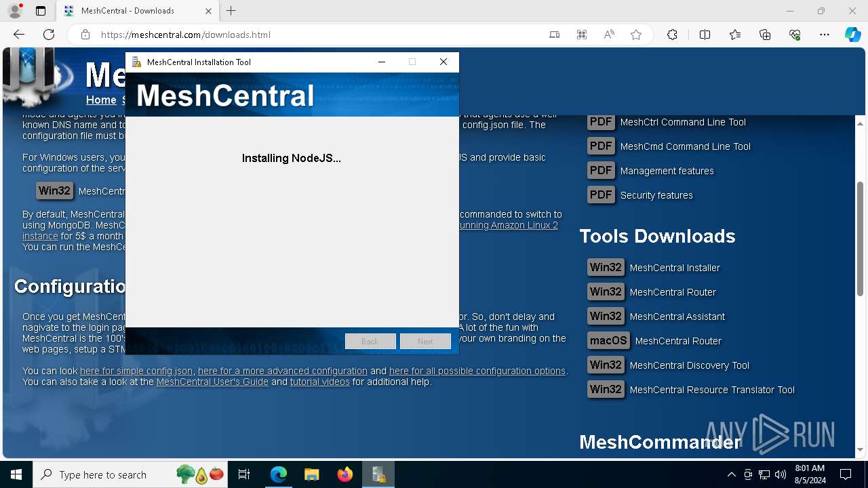Launch Firefox from taskbar
This screenshot has width=868, height=488.
coord(345,474)
